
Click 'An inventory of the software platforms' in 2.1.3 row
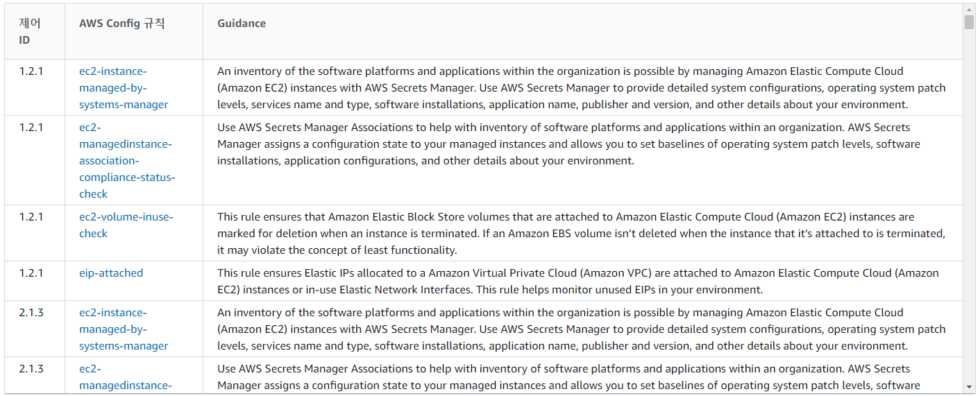click(582, 329)
